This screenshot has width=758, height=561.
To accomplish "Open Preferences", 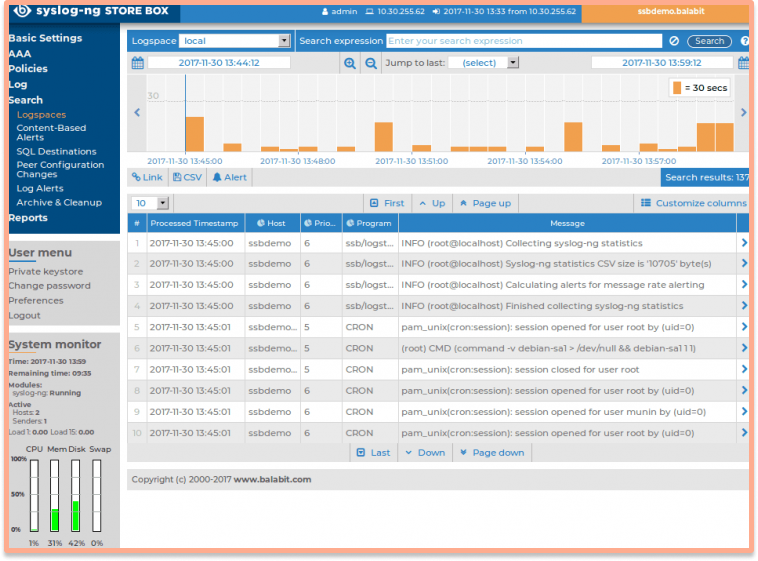I will pyautogui.click(x=36, y=300).
